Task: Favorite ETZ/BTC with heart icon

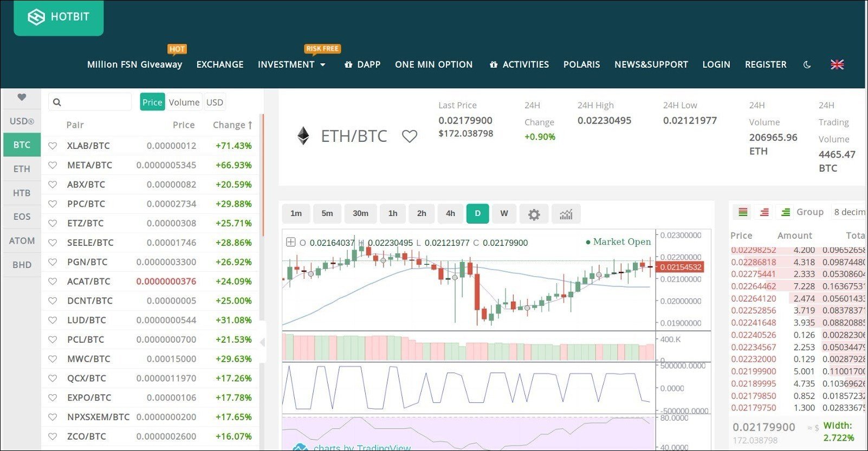Action: [53, 223]
